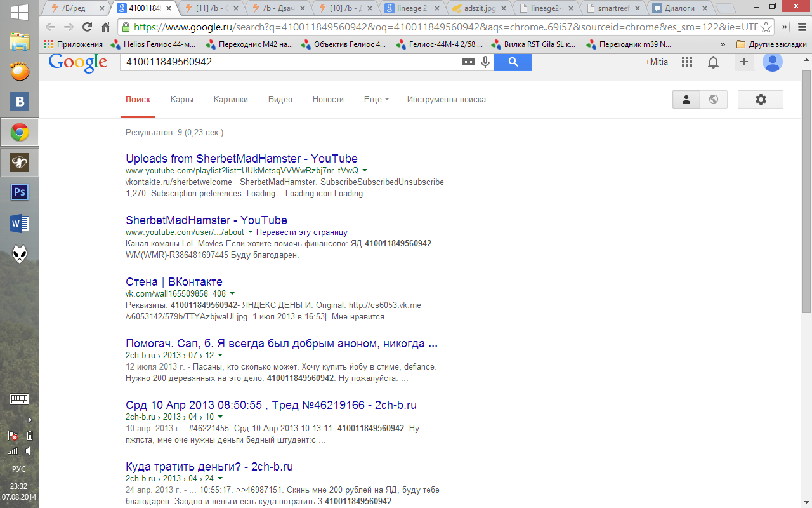This screenshot has width=812, height=508.
Task: Open search settings gear
Action: tap(761, 99)
